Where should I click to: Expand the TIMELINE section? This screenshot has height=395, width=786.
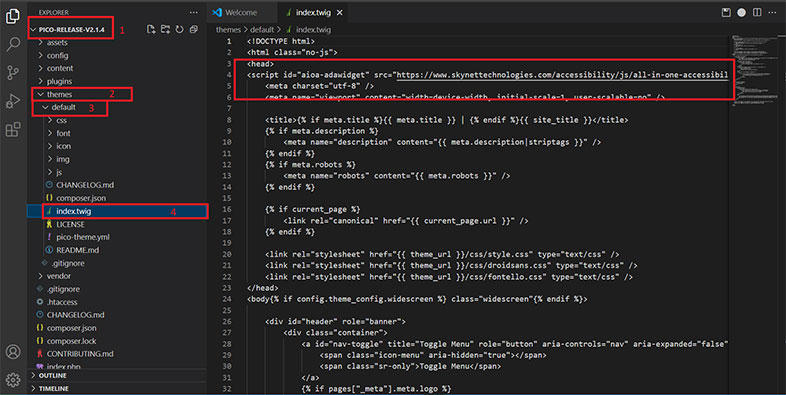(x=54, y=388)
